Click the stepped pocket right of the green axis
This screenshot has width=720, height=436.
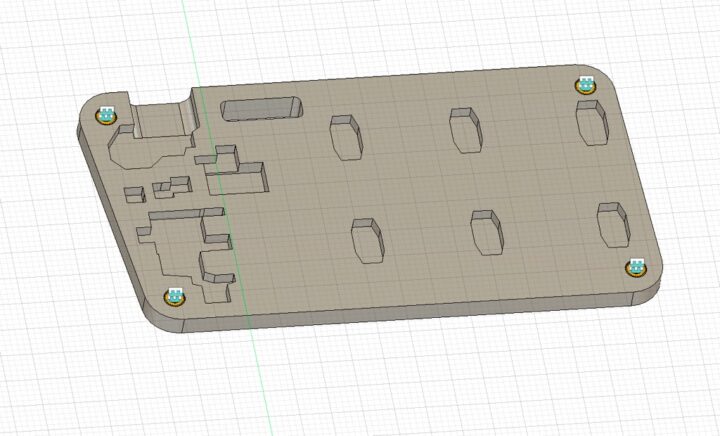(238, 172)
